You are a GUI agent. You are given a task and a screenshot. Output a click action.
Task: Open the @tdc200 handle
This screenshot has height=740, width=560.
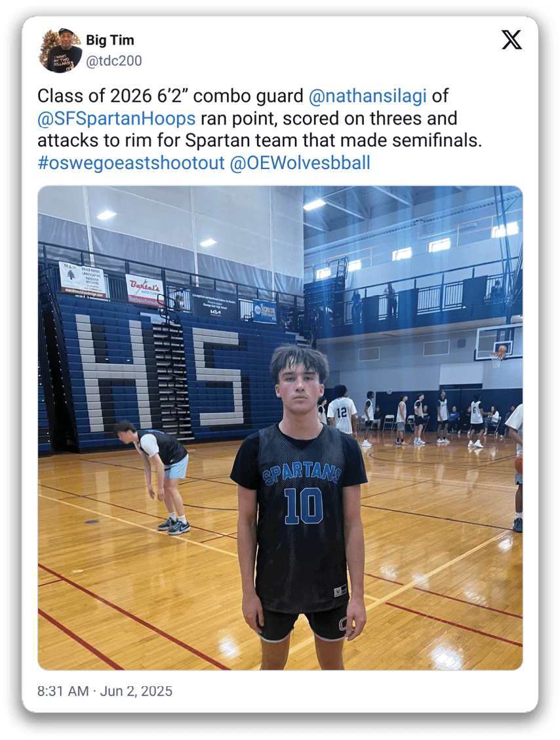tap(114, 61)
